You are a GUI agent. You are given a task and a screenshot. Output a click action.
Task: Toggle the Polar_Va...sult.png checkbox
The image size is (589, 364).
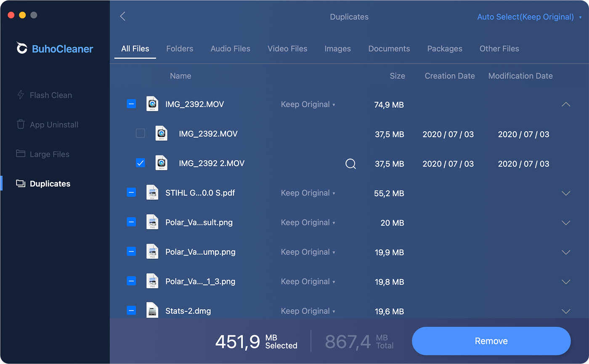pos(131,222)
